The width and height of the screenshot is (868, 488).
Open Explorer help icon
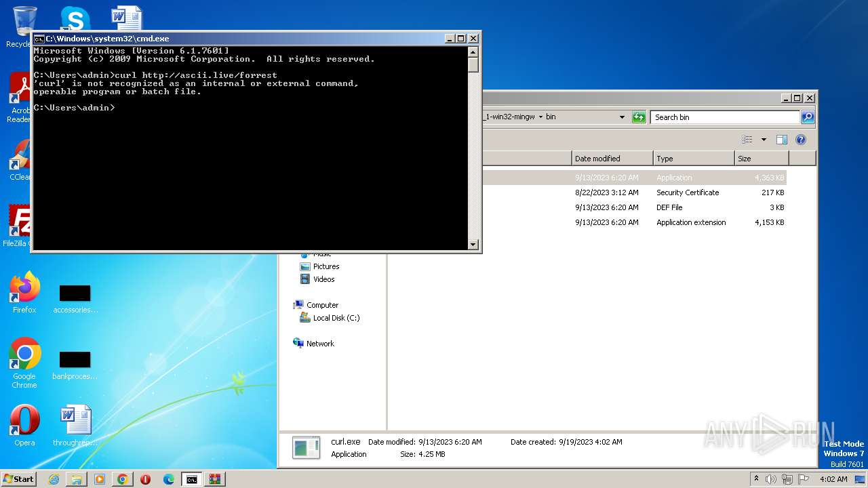pyautogui.click(x=801, y=140)
